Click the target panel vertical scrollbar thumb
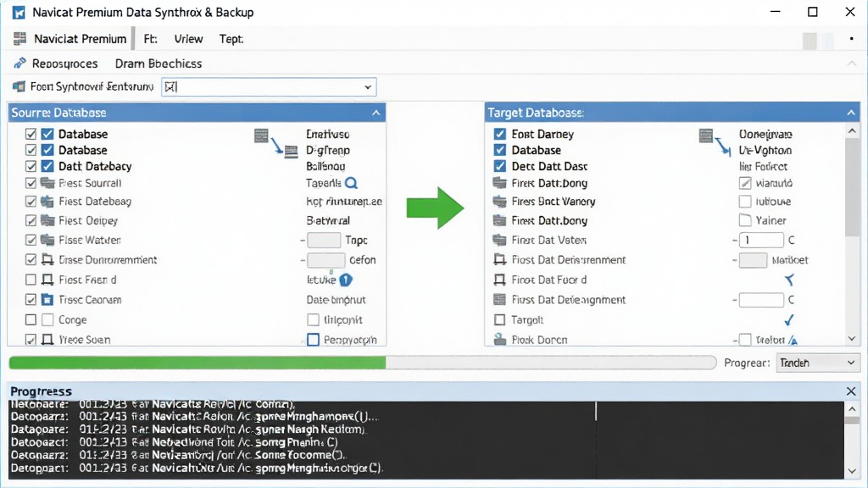868x488 pixels. pyautogui.click(x=853, y=187)
